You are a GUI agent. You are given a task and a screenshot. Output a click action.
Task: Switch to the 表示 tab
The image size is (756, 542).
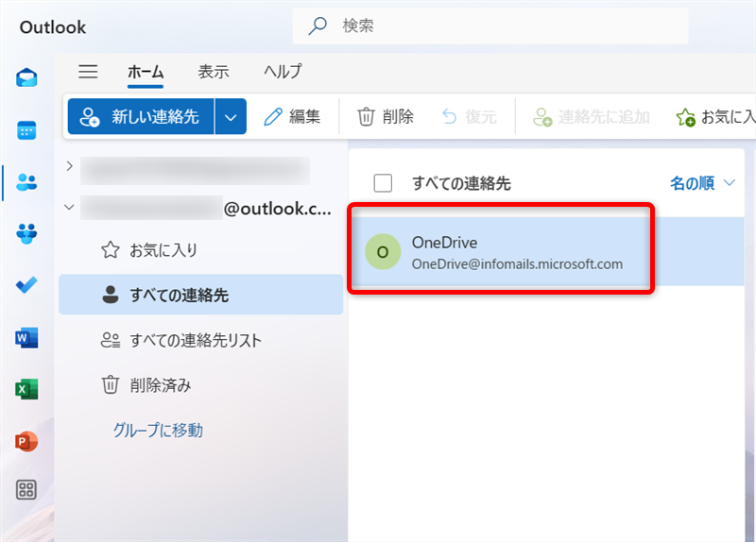[213, 72]
